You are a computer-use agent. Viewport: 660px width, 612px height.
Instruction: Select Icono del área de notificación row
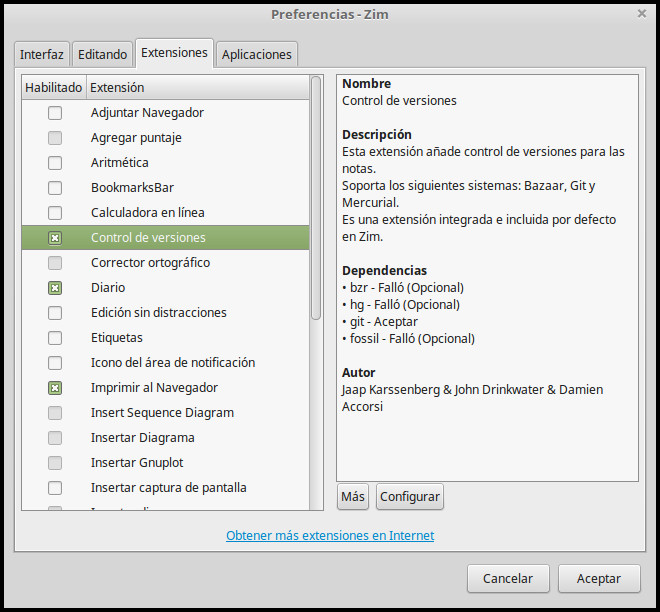[165, 363]
